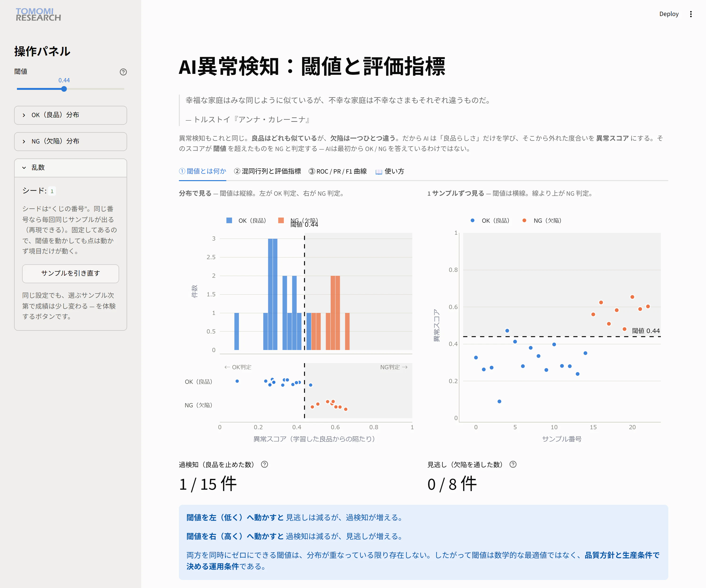Viewport: 706px width, 588px height.
Task: Click the ← OK判定 annotation in the strip plot
Action: point(238,367)
